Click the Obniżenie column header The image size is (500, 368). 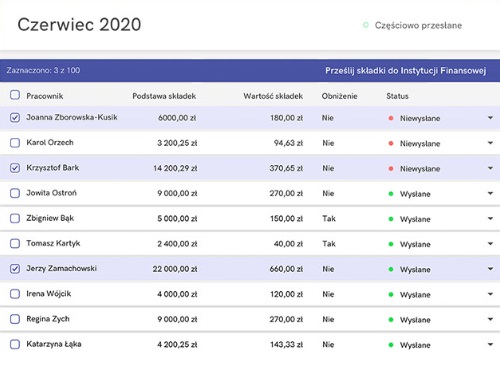339,96
